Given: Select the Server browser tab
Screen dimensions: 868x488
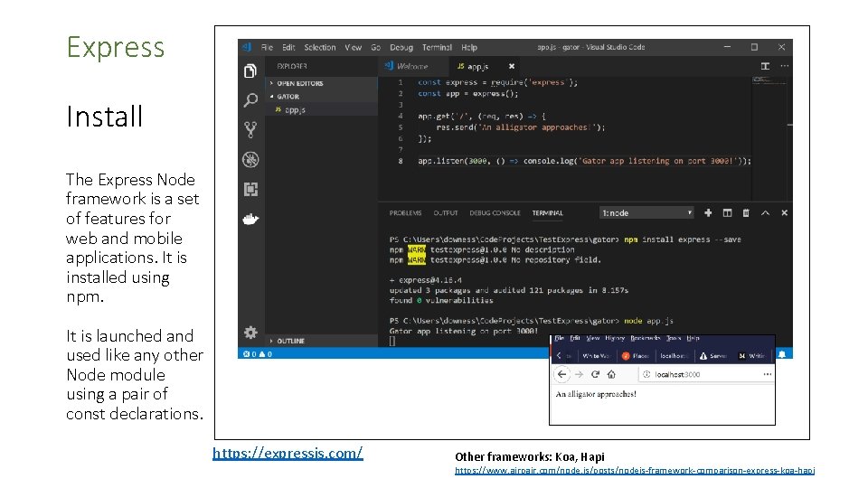Looking at the screenshot, I should pyautogui.click(x=713, y=356).
